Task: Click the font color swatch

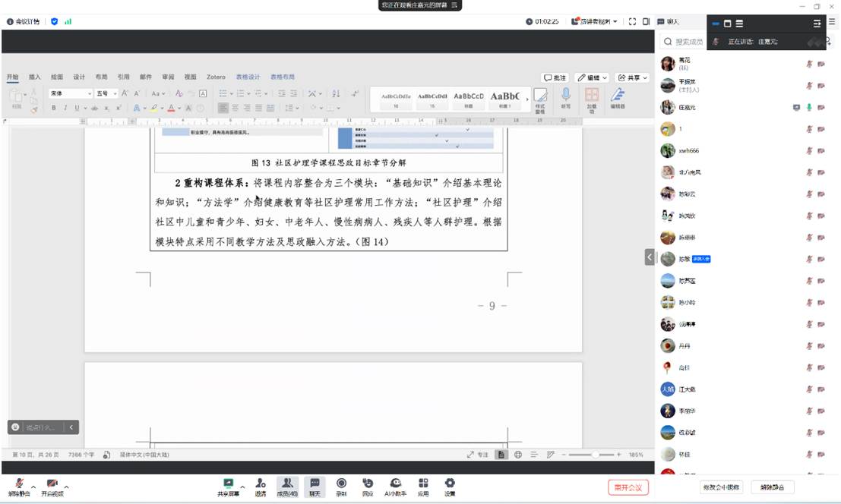Action: tap(171, 109)
